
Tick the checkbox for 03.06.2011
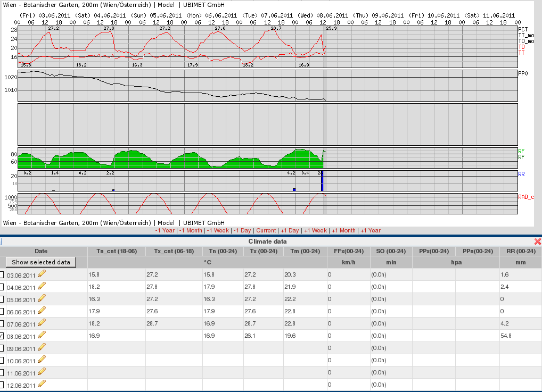tap(2, 275)
